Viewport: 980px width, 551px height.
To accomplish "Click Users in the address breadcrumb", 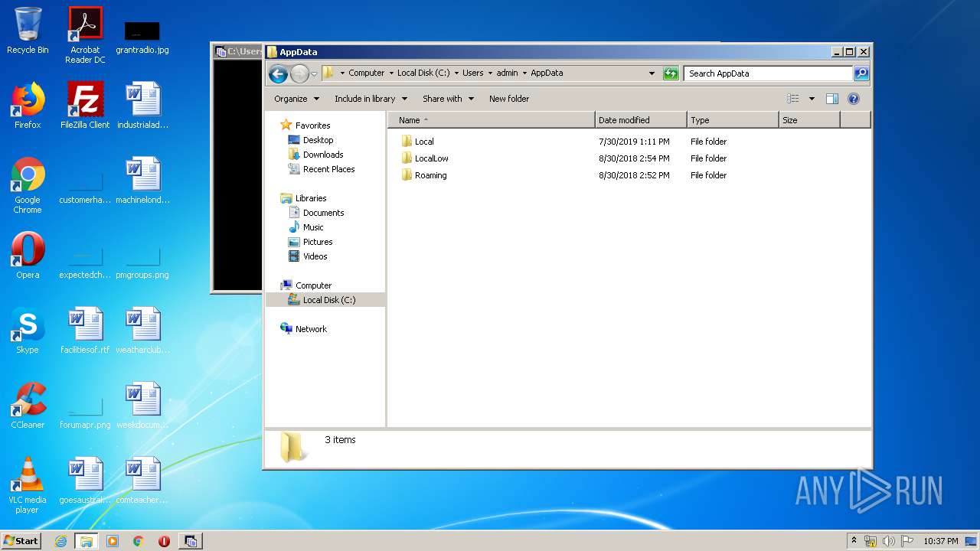I will pyautogui.click(x=472, y=73).
